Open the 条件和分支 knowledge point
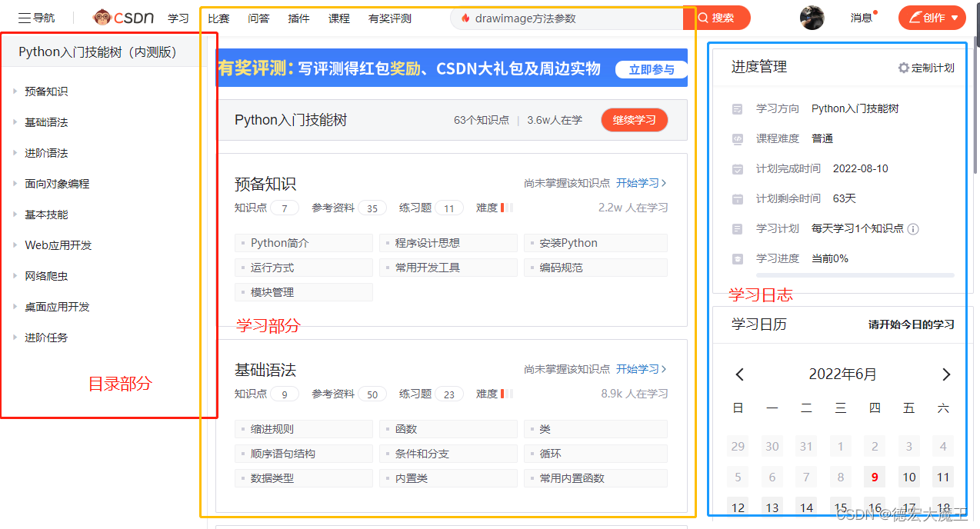The image size is (980, 529). click(x=448, y=454)
